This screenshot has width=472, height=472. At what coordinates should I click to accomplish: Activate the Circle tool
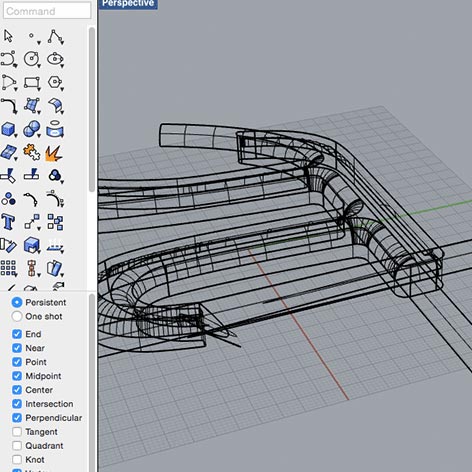tap(32, 59)
